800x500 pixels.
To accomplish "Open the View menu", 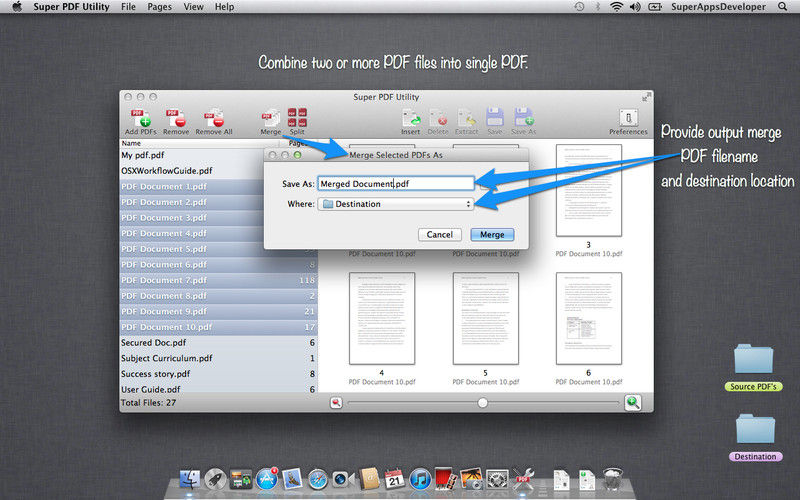I will point(193,7).
